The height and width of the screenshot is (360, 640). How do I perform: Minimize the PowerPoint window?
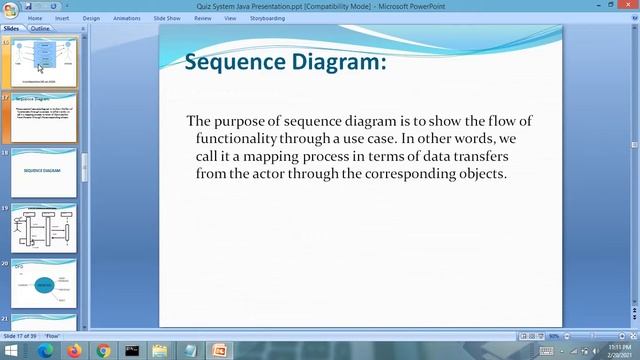pyautogui.click(x=598, y=5)
